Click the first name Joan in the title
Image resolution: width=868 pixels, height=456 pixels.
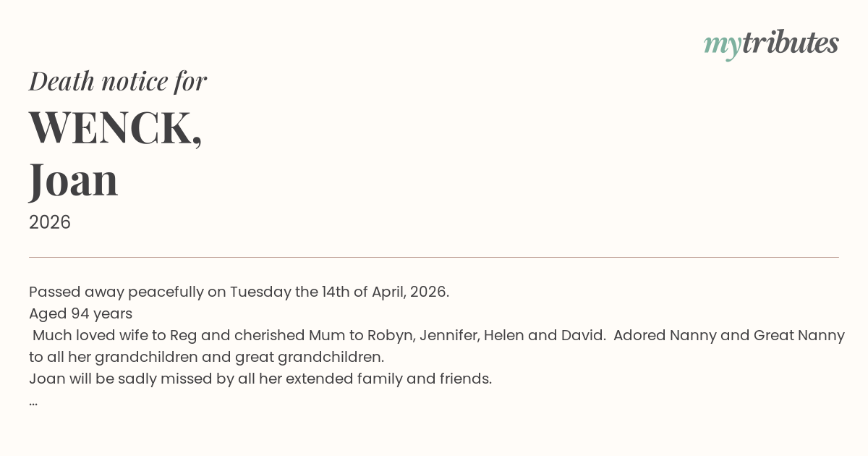point(74,180)
